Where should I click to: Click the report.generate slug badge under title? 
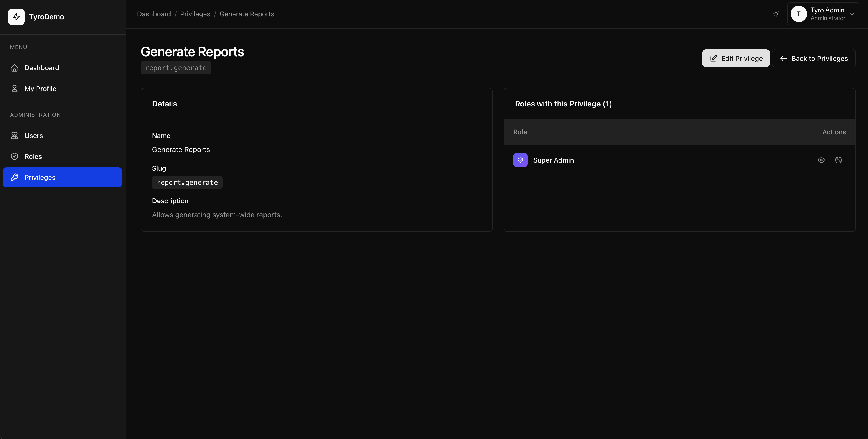click(x=176, y=68)
